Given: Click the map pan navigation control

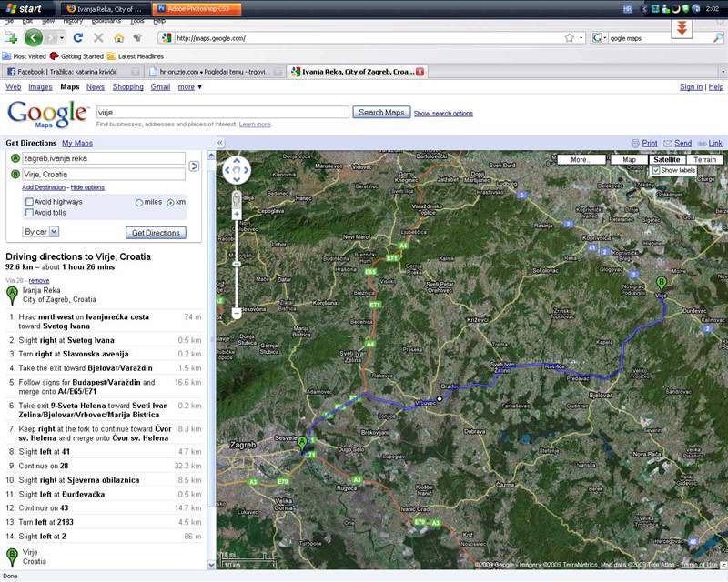Looking at the screenshot, I should (x=236, y=170).
